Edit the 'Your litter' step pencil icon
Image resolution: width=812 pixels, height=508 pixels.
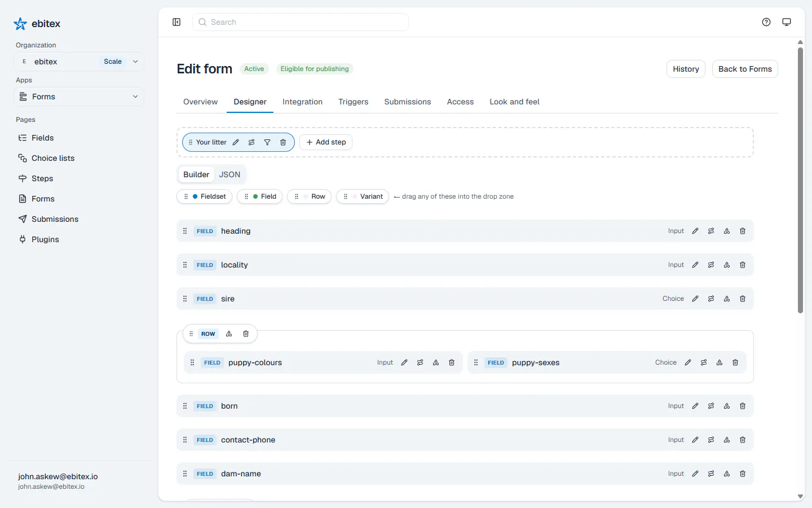(x=236, y=142)
